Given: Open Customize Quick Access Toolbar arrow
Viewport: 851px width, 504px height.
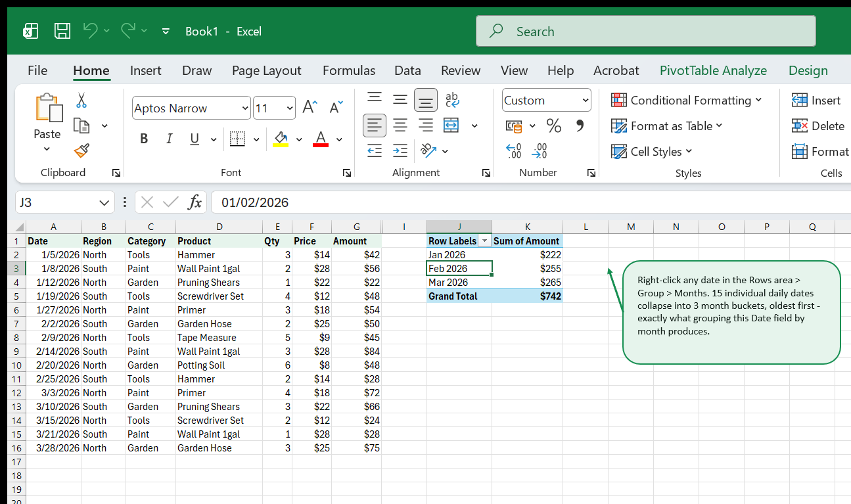Looking at the screenshot, I should [166, 31].
